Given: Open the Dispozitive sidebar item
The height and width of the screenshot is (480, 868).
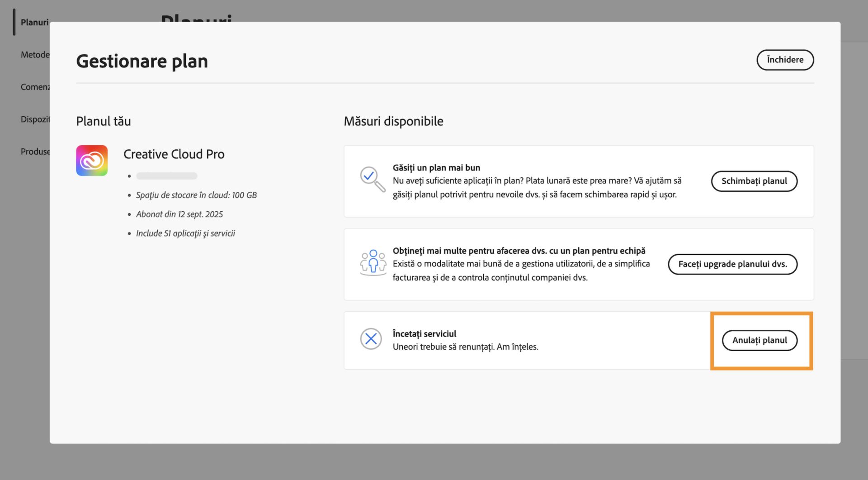Looking at the screenshot, I should [x=35, y=119].
